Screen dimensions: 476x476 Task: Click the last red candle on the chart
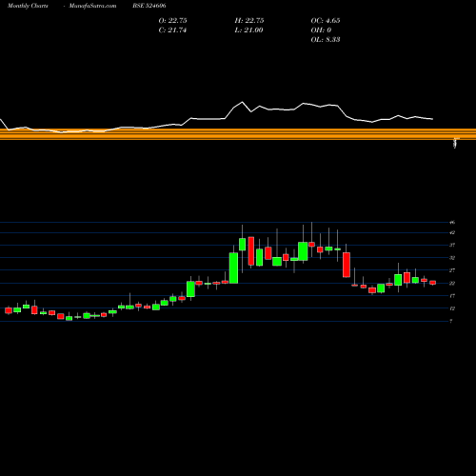pyautogui.click(x=433, y=283)
